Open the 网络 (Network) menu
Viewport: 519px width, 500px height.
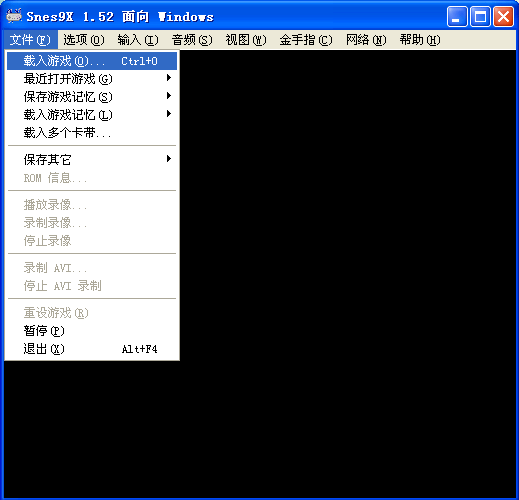(366, 40)
